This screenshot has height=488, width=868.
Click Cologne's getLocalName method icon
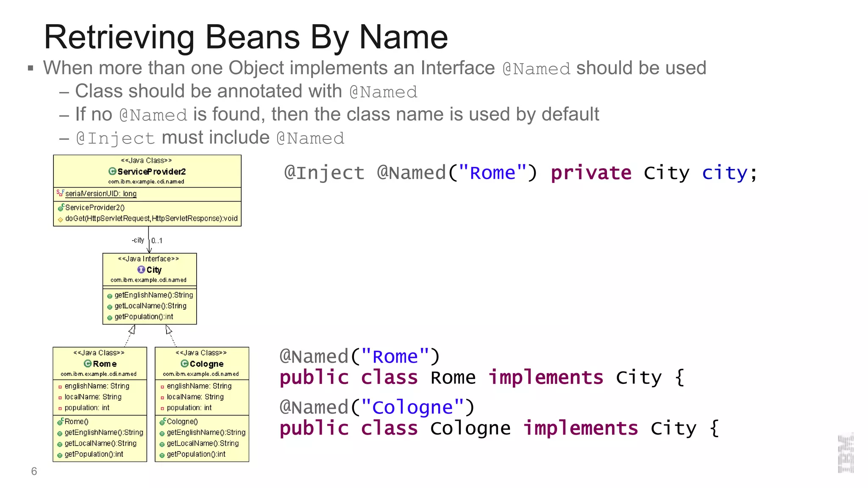click(162, 444)
